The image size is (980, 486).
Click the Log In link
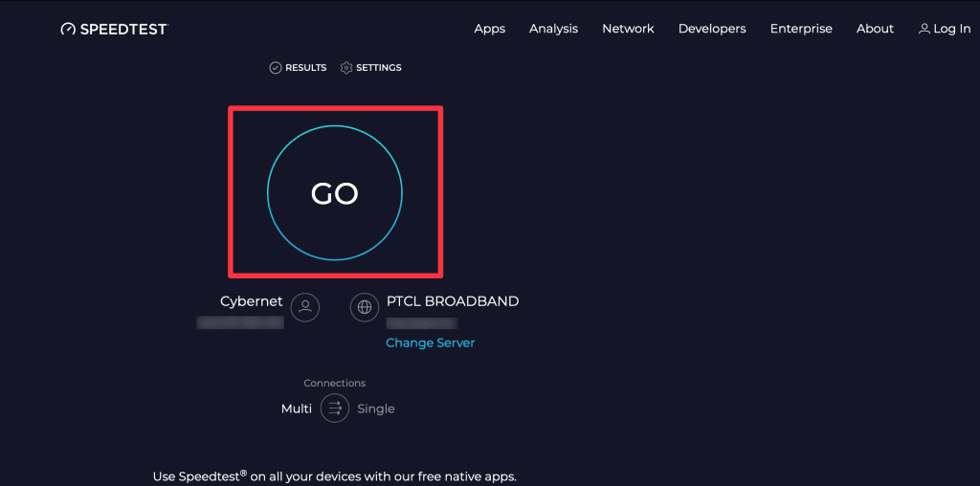[951, 29]
